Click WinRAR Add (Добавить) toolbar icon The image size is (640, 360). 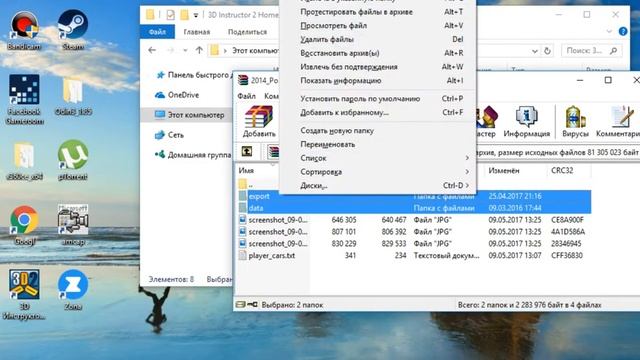click(259, 121)
